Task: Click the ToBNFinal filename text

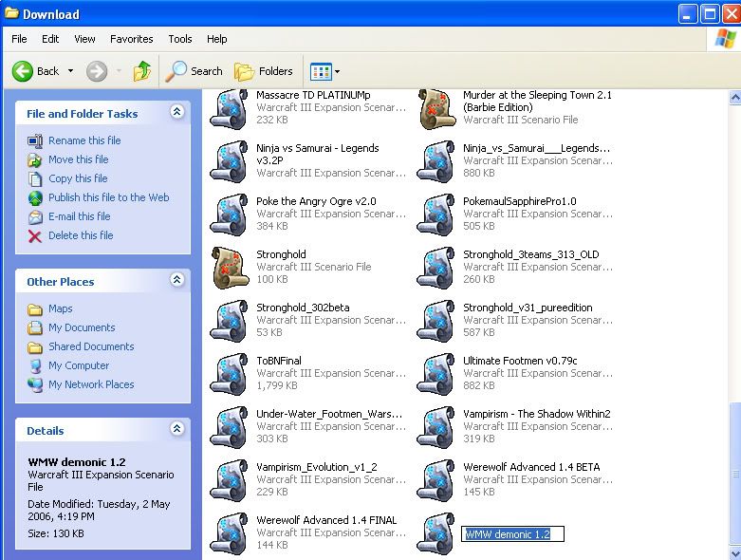Action: click(279, 361)
